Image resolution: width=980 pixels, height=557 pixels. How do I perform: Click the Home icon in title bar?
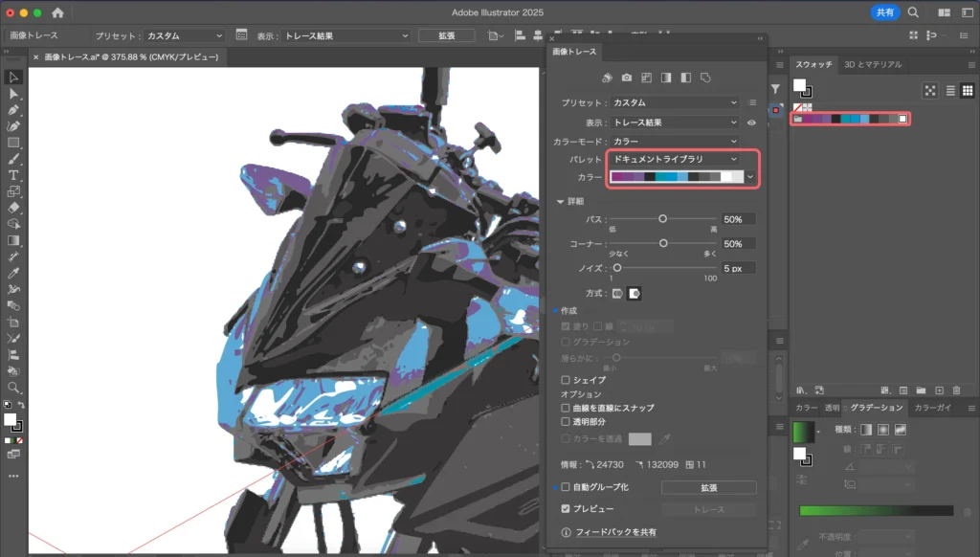[x=58, y=13]
